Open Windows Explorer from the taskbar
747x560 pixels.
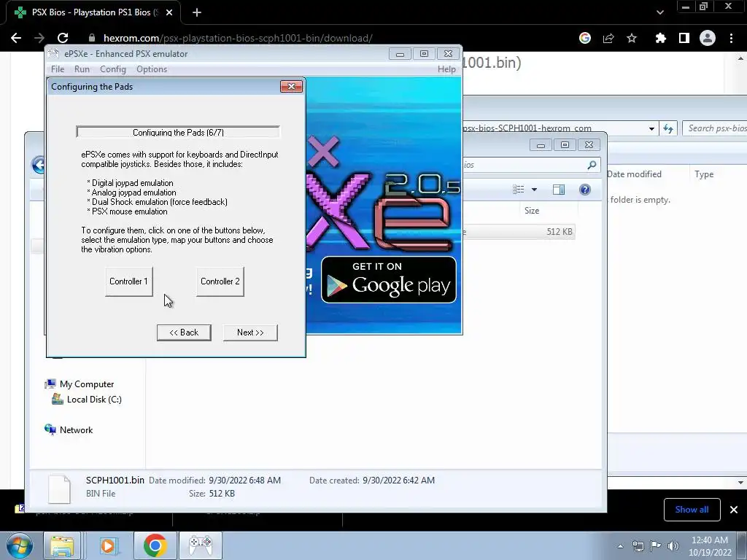click(62, 545)
